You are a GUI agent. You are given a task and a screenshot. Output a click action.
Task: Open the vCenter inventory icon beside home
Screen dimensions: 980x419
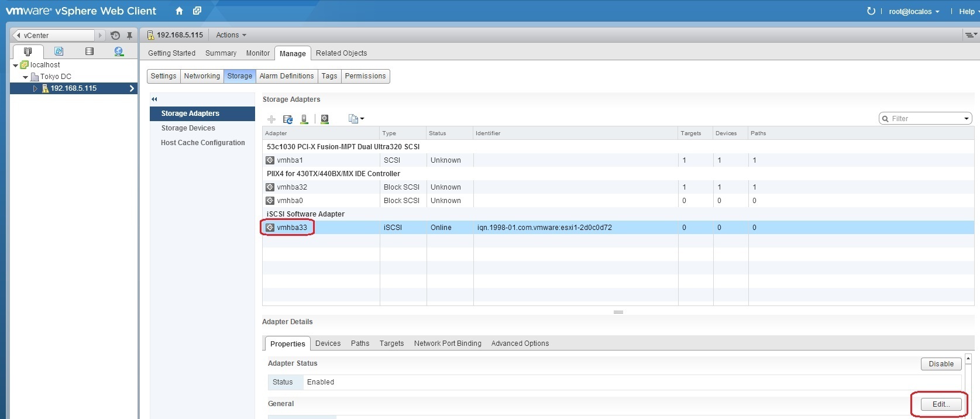(x=197, y=11)
